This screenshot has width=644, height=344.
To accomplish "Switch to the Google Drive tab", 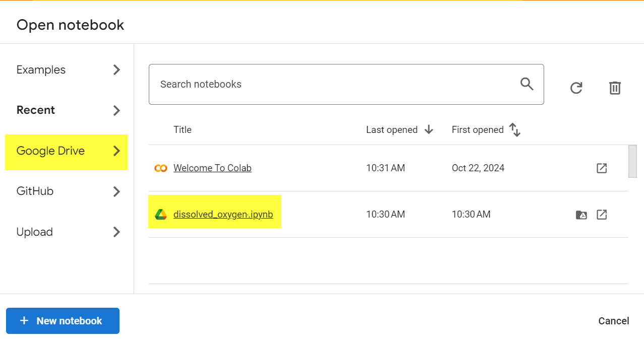I will pos(66,152).
